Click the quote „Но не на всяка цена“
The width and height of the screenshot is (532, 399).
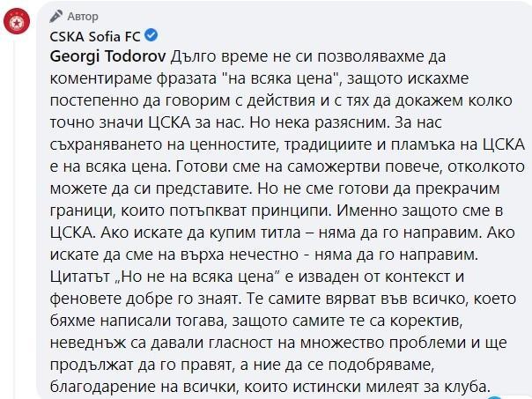tap(198, 277)
